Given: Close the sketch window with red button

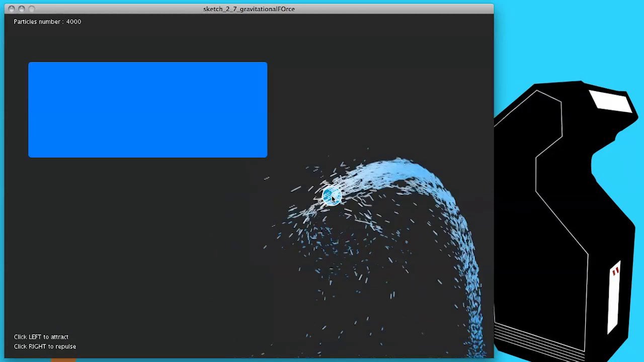Looking at the screenshot, I should point(12,9).
